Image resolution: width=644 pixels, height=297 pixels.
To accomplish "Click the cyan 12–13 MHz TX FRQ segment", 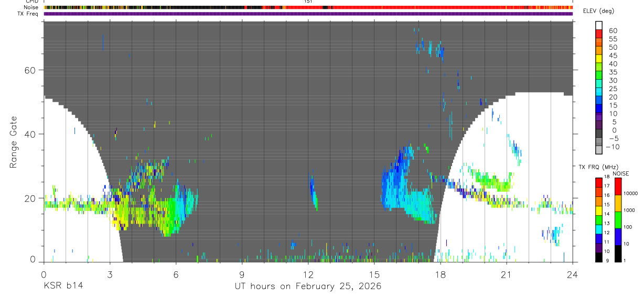I will click(x=599, y=229).
